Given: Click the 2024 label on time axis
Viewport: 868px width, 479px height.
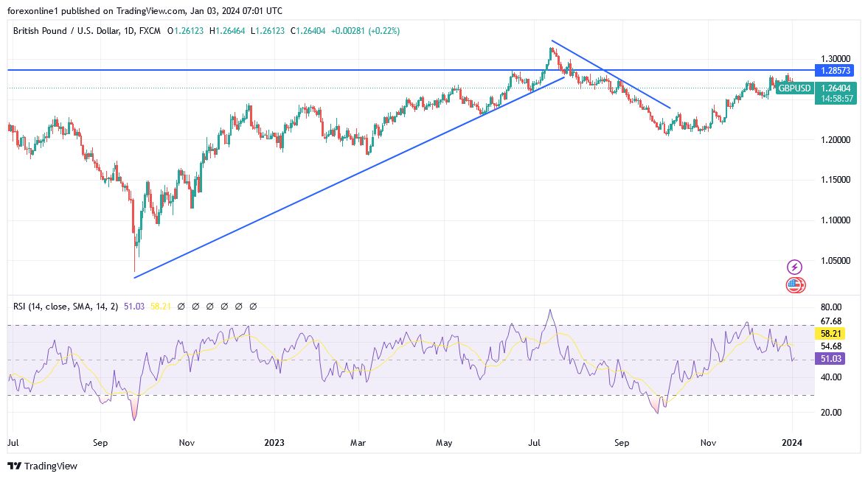Looking at the screenshot, I should 792,442.
